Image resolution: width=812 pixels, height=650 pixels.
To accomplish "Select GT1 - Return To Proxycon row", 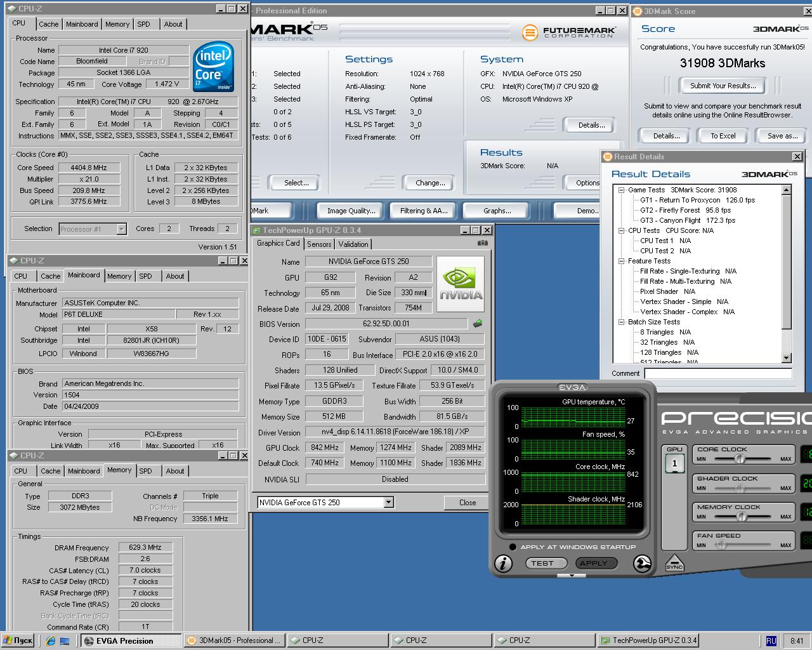I will [697, 200].
